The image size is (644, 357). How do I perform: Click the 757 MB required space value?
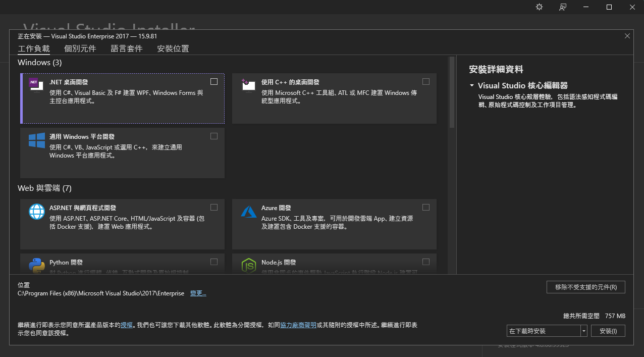click(x=615, y=316)
